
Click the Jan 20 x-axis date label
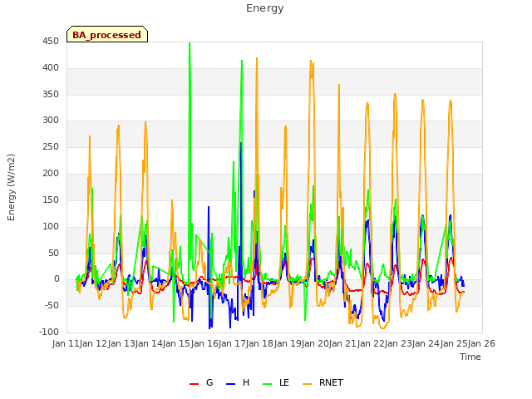[315, 343]
